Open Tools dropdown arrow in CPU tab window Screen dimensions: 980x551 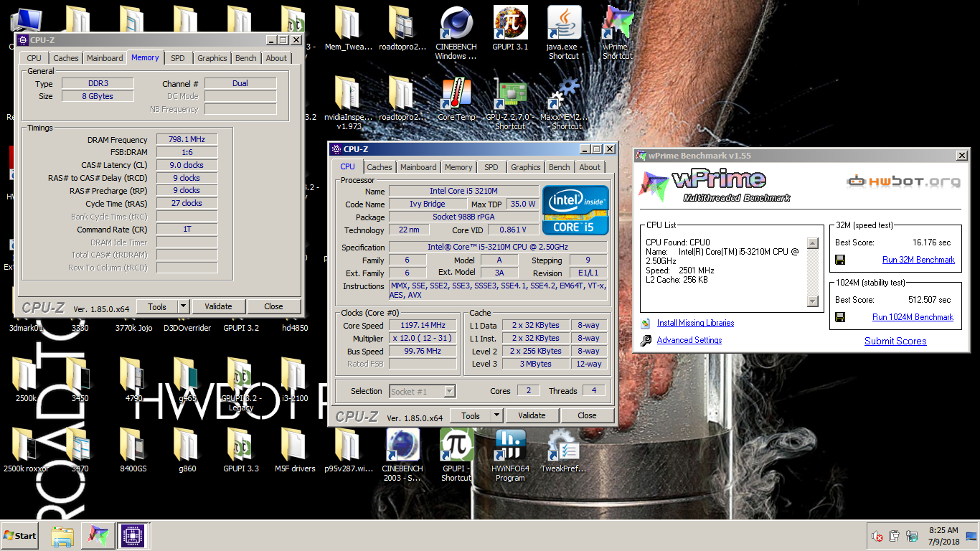pyautogui.click(x=497, y=415)
